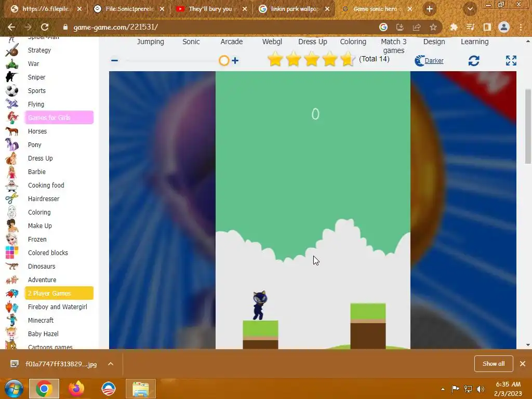
Task: Open Chrome extensions puzzle icon
Action: [454, 27]
